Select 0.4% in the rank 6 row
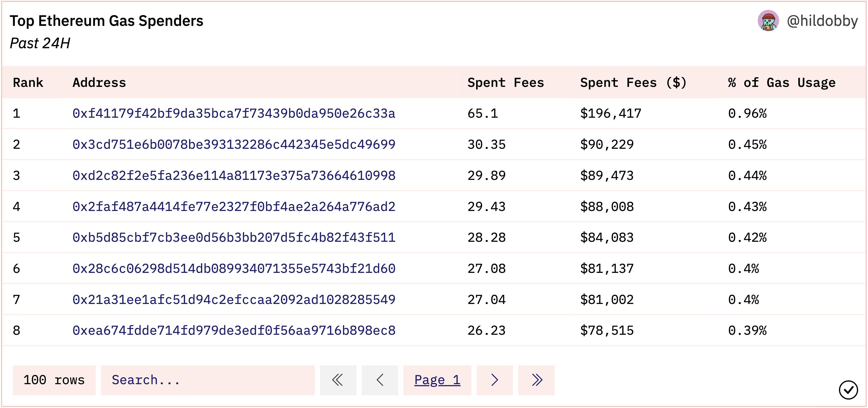Screen dimensions: 868x408 click(x=744, y=269)
